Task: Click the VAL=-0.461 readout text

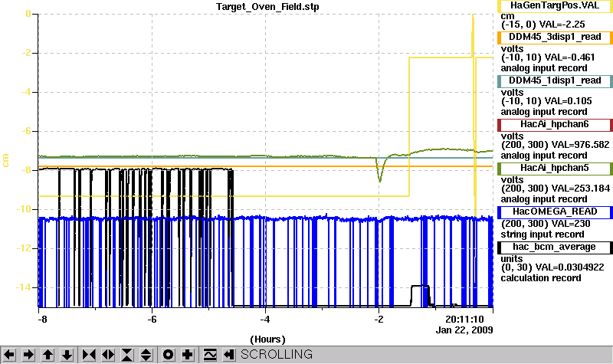Action: (569, 57)
